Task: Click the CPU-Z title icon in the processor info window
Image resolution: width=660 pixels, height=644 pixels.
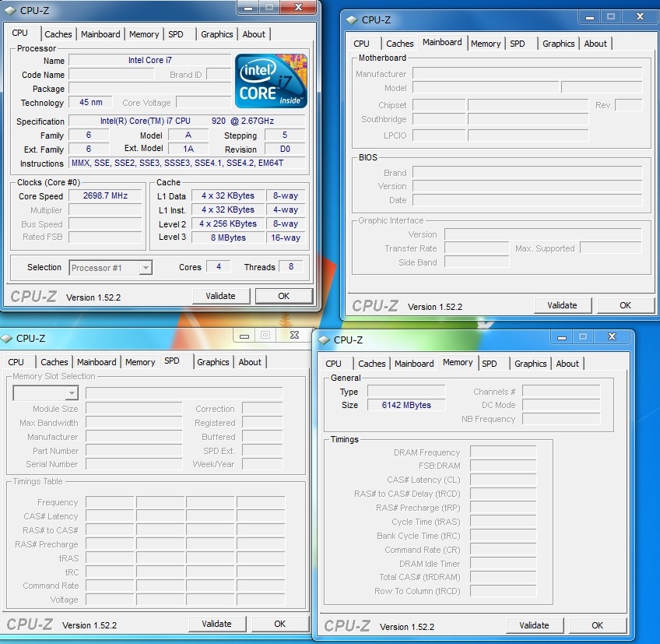Action: coord(10,11)
